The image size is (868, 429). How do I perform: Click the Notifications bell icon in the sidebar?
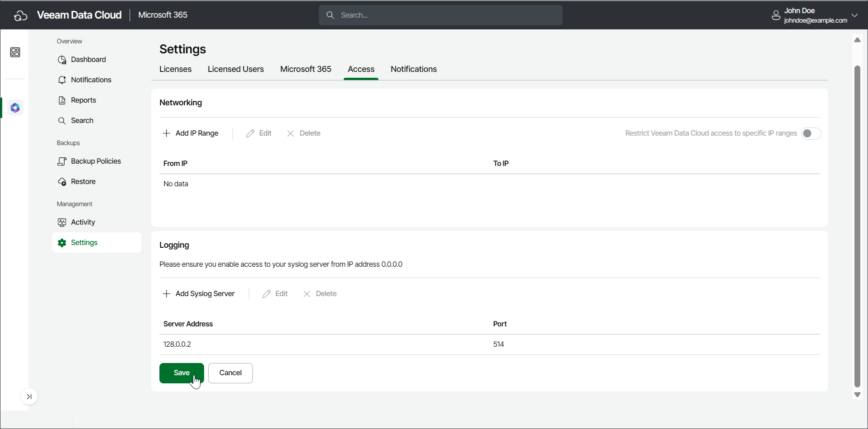click(62, 80)
